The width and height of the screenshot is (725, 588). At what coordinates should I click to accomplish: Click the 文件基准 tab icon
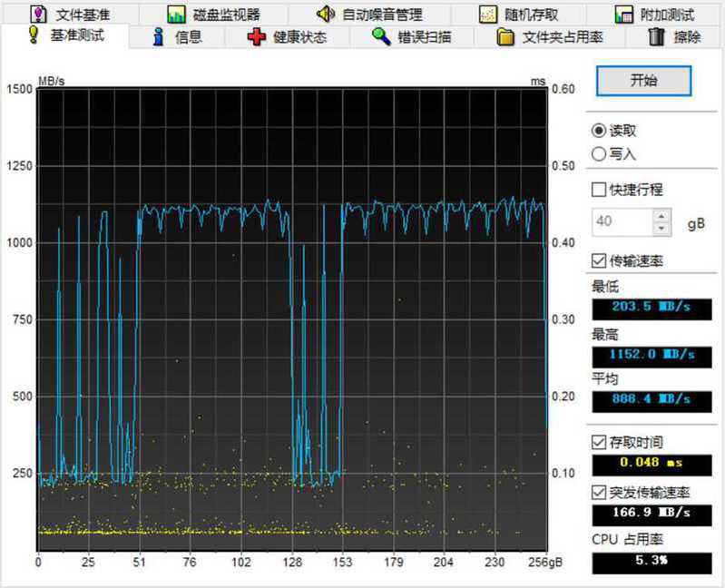(x=38, y=15)
